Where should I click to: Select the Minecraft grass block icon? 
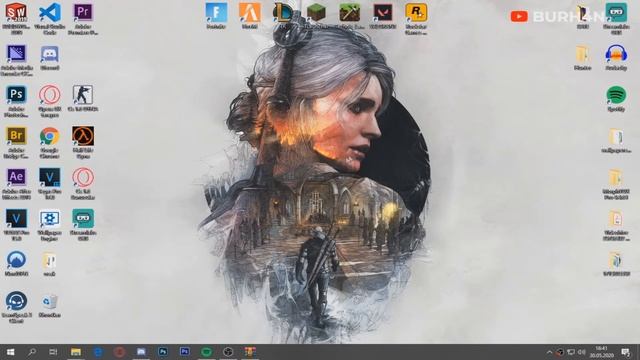(x=316, y=14)
